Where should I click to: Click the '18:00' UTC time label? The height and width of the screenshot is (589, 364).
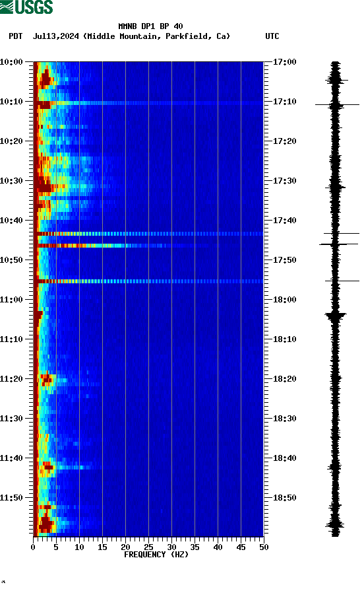click(284, 300)
